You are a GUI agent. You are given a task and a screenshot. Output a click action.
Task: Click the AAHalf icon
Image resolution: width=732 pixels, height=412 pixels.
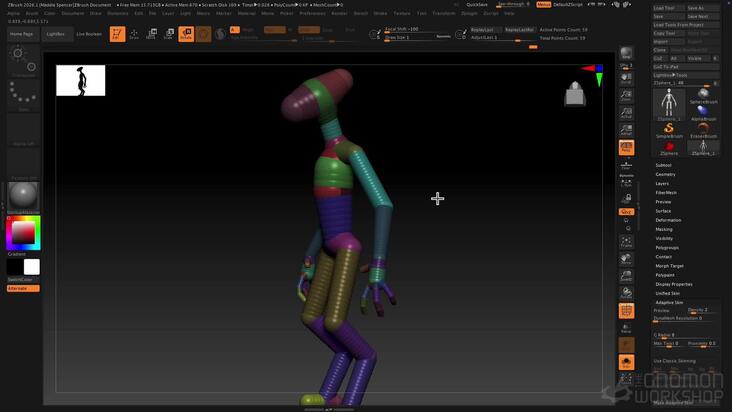626,130
